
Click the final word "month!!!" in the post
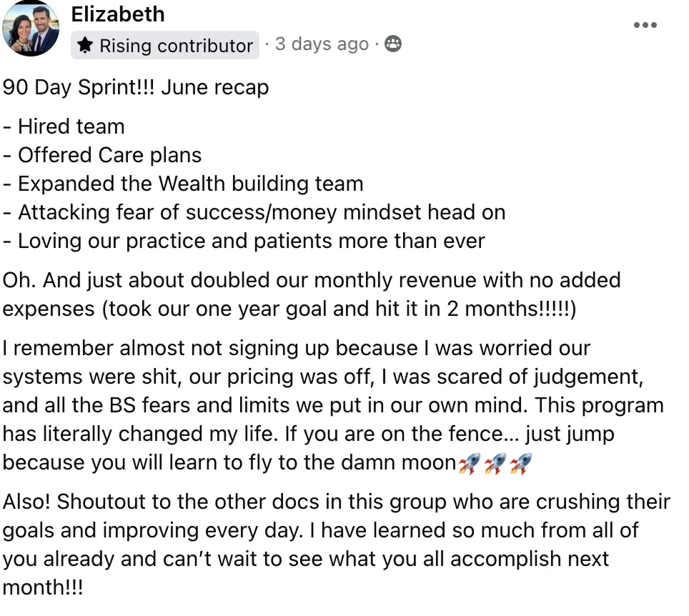pos(43,587)
